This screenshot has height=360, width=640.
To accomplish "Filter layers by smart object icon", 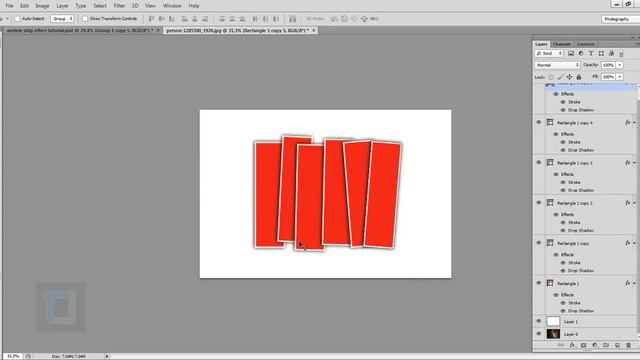I will [611, 53].
